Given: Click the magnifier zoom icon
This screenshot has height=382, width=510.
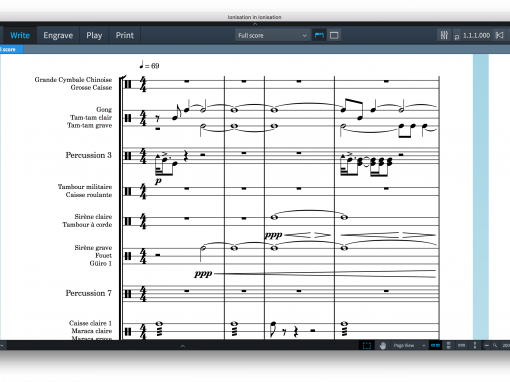Looking at the screenshot, I should pos(495,345).
